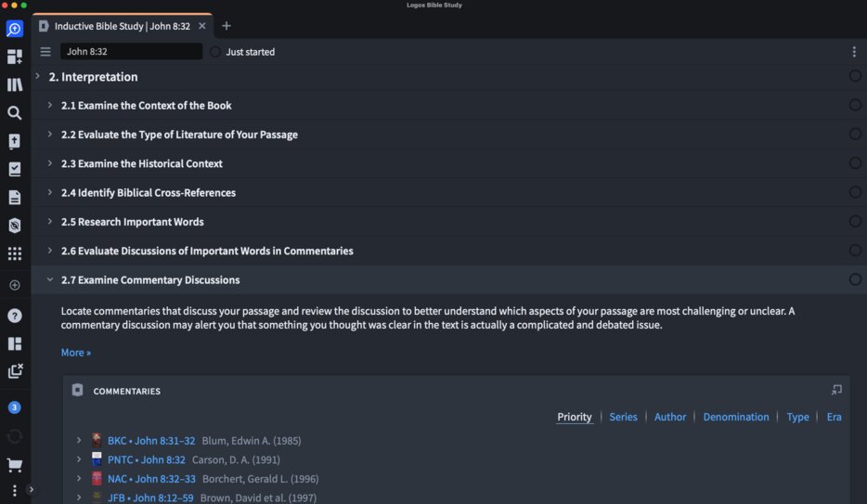The height and width of the screenshot is (504, 867).
Task: Expand 2.1 Examine the Context of the Book
Action: (x=50, y=106)
